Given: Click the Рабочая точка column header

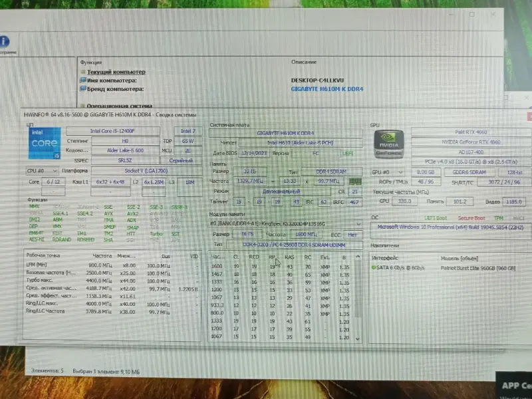Looking at the screenshot, I should pyautogui.click(x=43, y=255).
